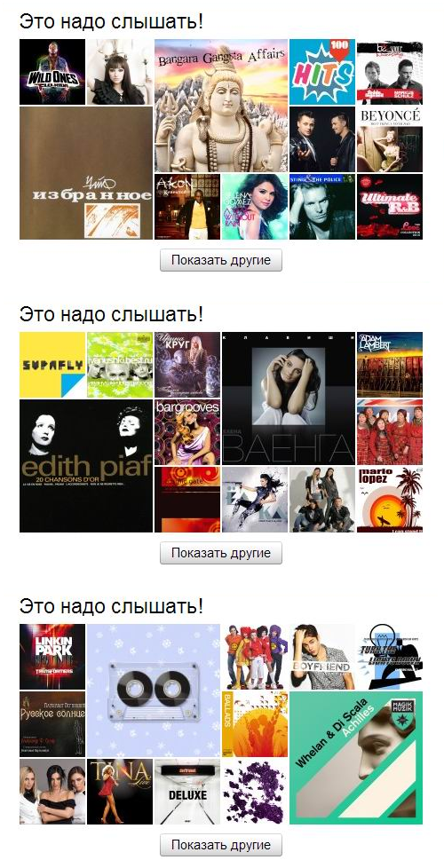The width and height of the screenshot is (444, 868).
Task: Click the second Показать другие button
Action: point(221,553)
